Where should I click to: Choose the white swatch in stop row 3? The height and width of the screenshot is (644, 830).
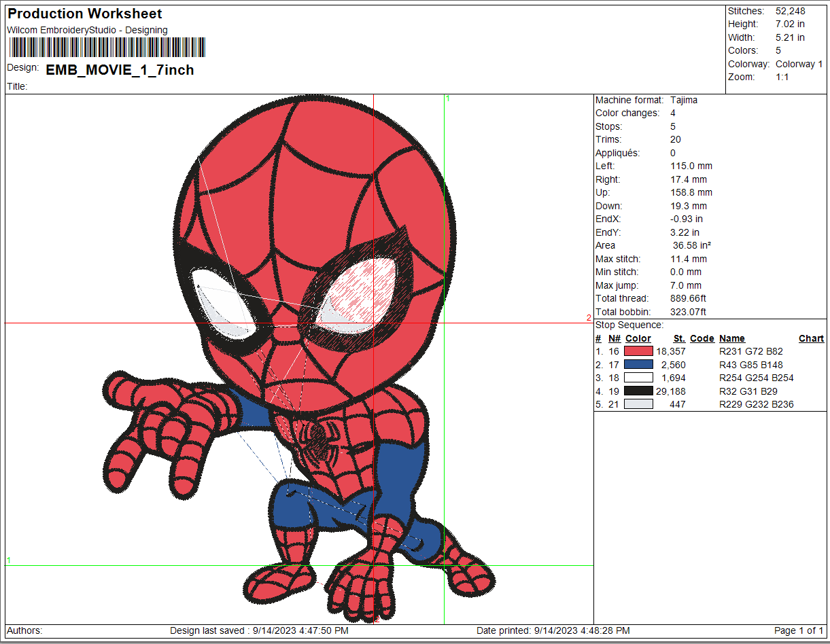(638, 378)
